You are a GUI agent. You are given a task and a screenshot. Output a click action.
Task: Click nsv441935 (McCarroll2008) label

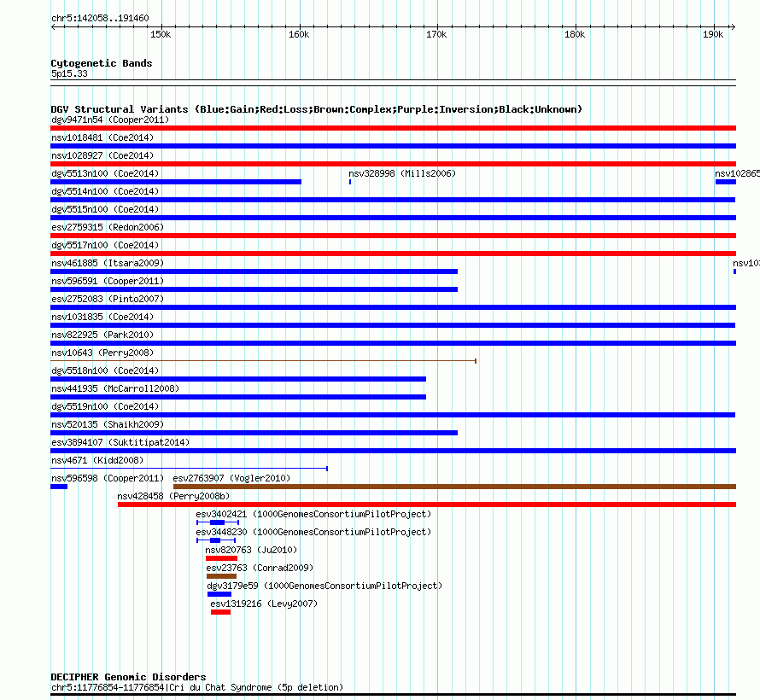coord(115,388)
